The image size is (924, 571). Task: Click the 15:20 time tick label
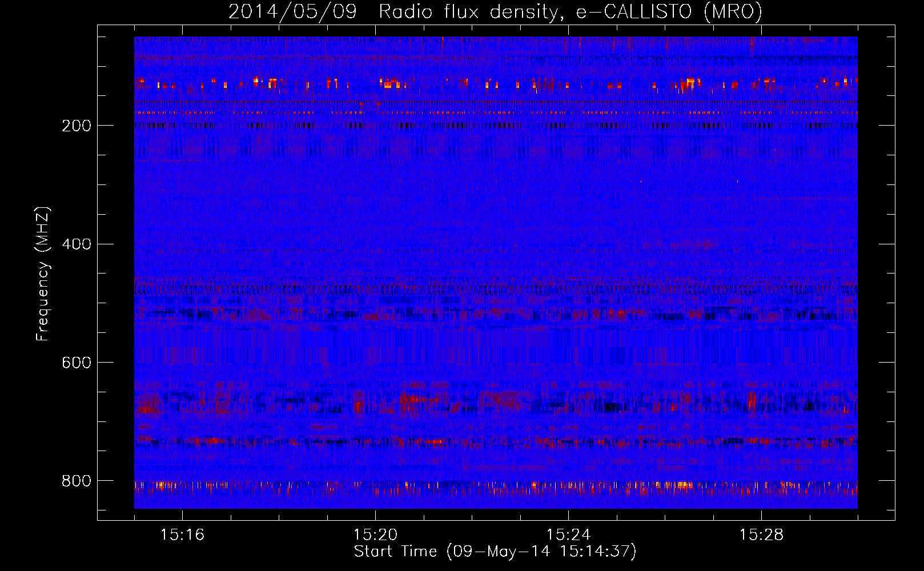[375, 535]
